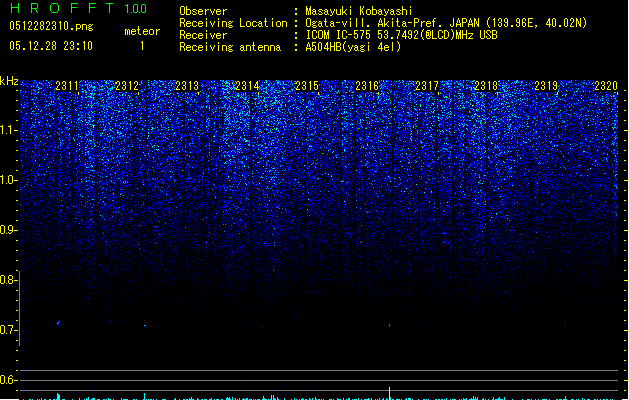This screenshot has height=400, width=629.
Task: Click the 2311 time marker
Action: 67,86
